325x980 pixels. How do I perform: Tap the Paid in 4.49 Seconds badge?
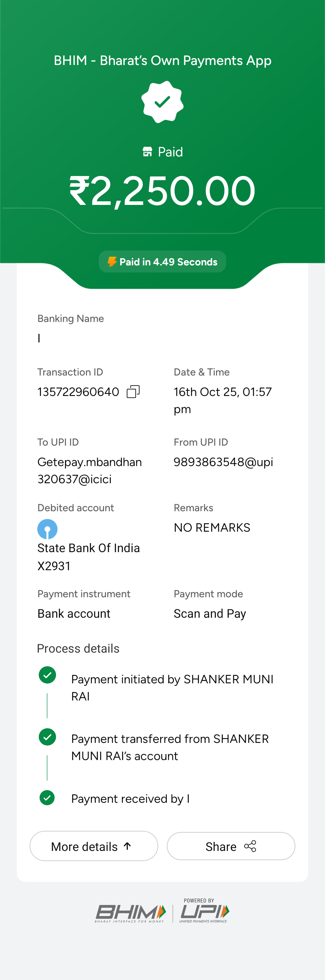162,262
